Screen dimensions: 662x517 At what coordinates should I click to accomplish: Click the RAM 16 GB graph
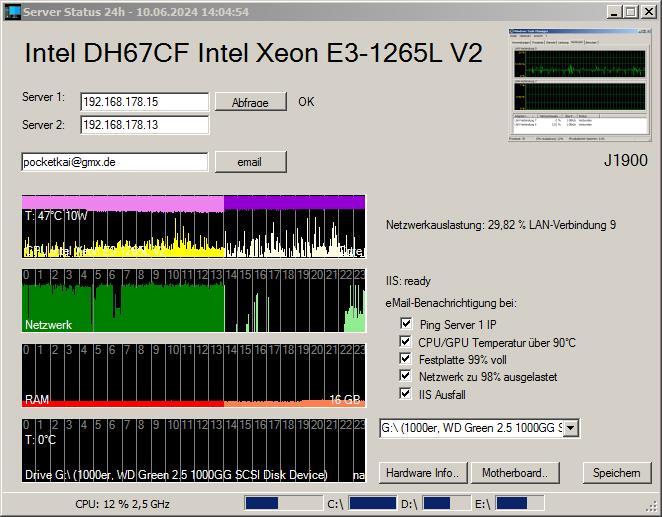[x=193, y=376]
